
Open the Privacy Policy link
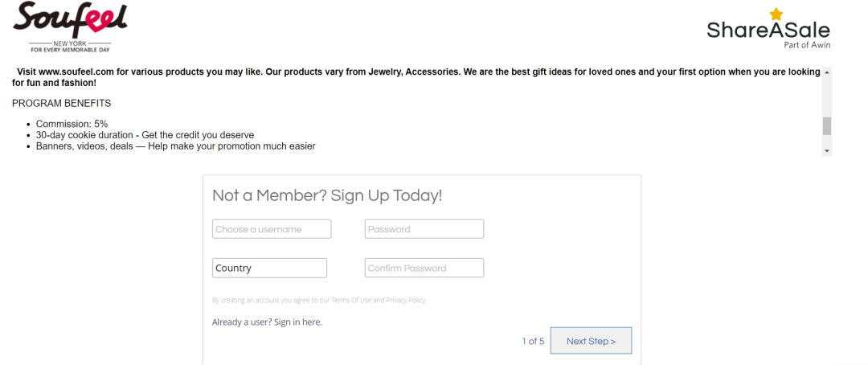click(406, 300)
